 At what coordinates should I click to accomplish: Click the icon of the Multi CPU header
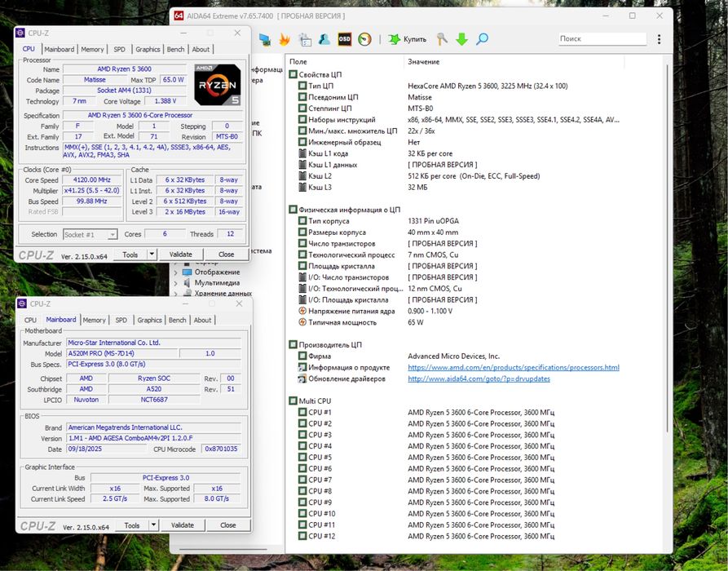(293, 401)
